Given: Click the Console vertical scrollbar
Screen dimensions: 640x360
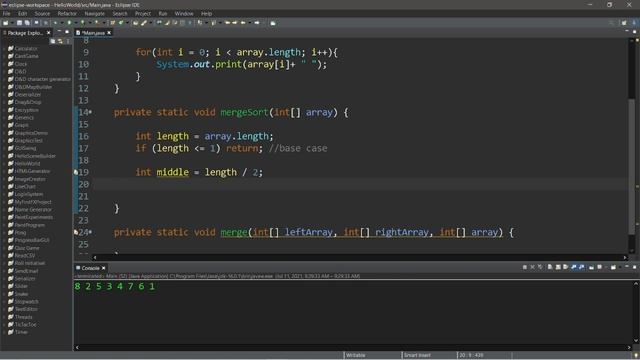Looking at the screenshot, I should click(636, 312).
